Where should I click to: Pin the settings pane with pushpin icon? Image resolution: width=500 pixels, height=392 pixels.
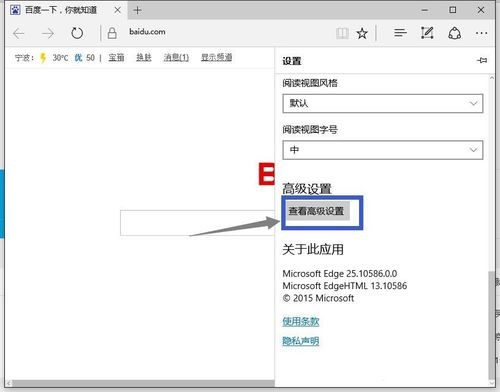[482, 60]
